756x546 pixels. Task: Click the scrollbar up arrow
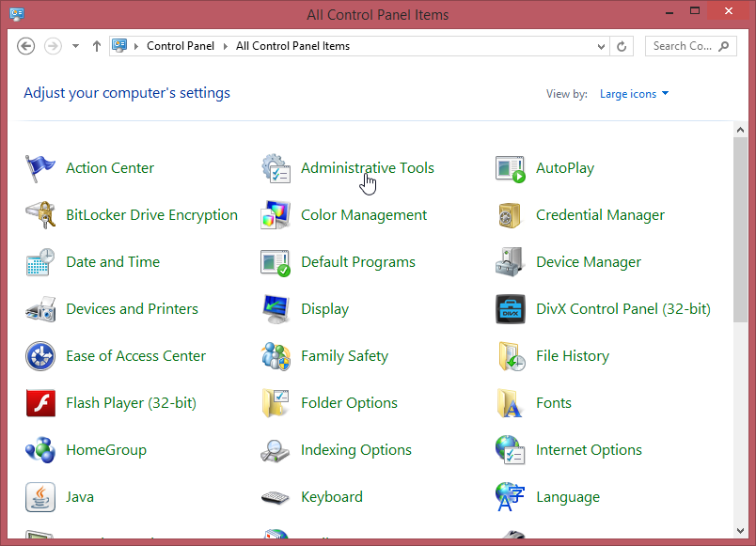(740, 130)
